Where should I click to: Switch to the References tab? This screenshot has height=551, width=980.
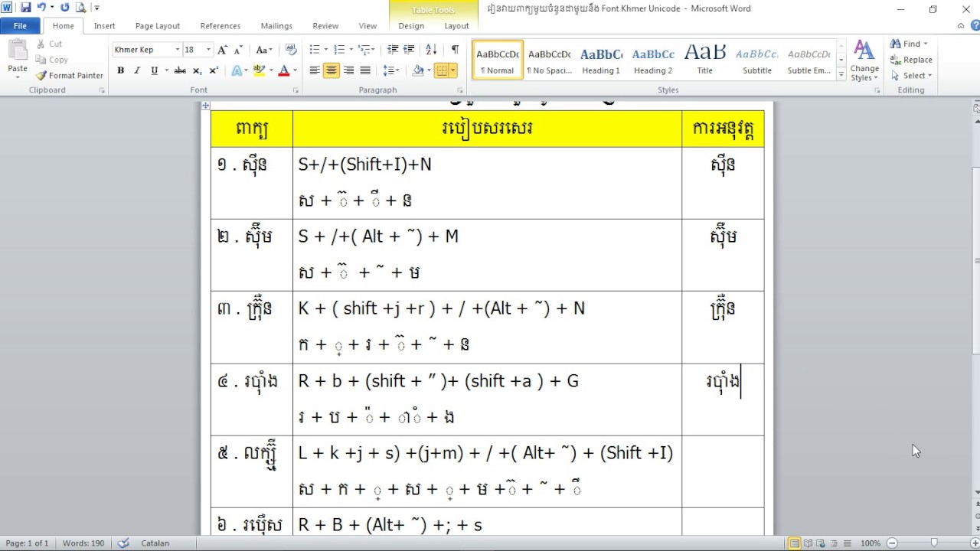[220, 26]
